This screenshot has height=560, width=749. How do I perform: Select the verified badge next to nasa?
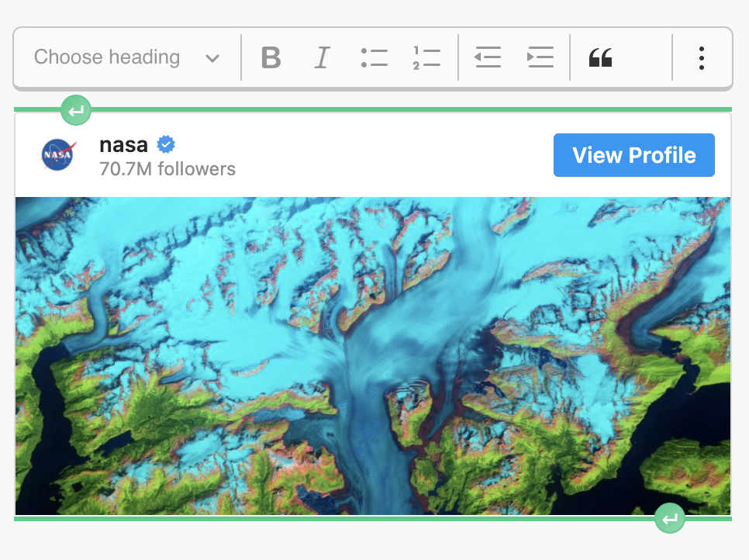165,143
